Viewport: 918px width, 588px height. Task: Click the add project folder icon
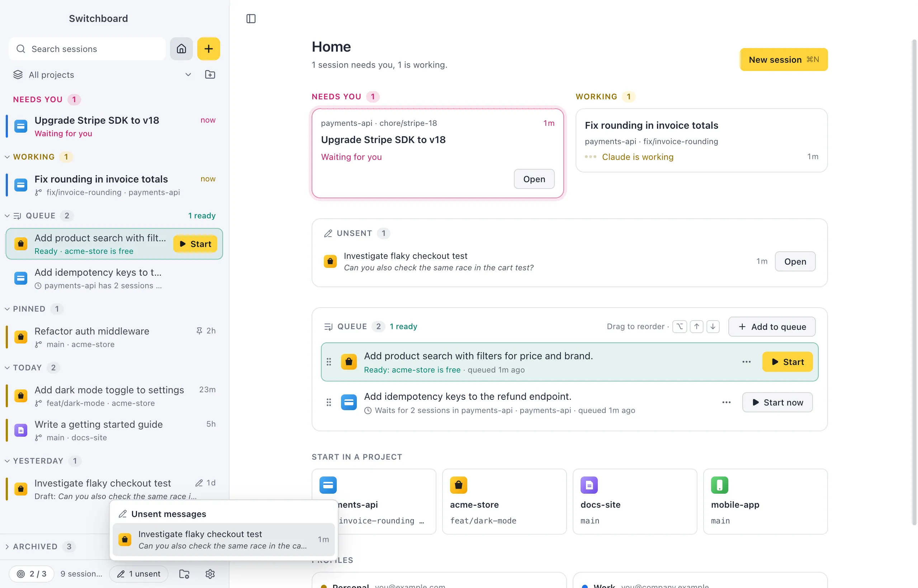(210, 75)
